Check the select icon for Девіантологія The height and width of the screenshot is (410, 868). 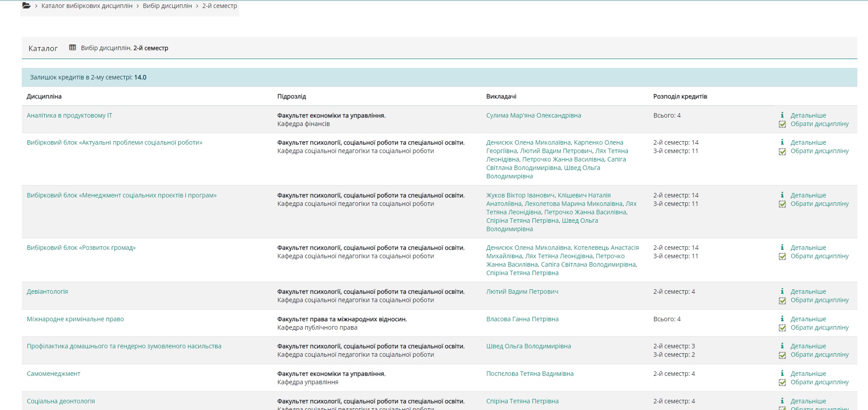tap(782, 300)
